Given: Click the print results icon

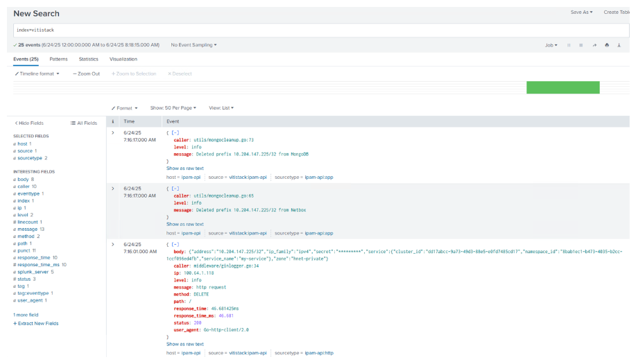Looking at the screenshot, I should click(x=607, y=45).
